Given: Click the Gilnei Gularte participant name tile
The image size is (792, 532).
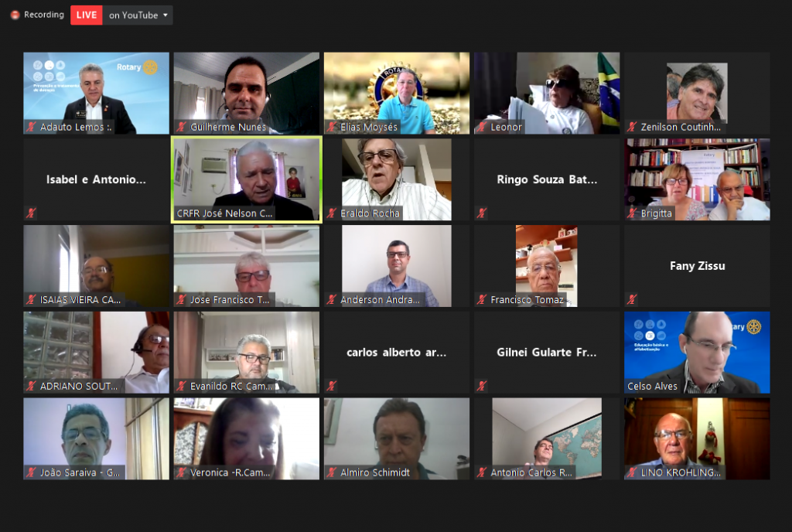Looking at the screenshot, I should (x=546, y=353).
